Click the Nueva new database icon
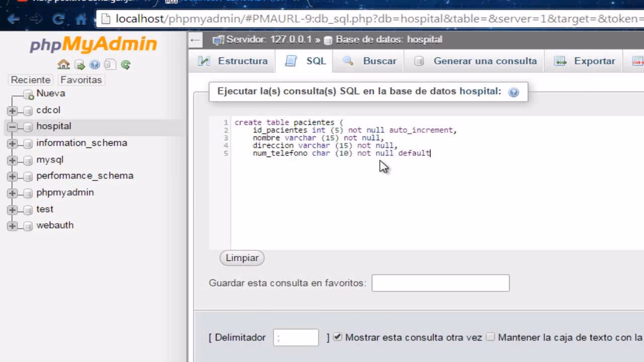Image resolution: width=644 pixels, height=362 pixels. (x=28, y=94)
